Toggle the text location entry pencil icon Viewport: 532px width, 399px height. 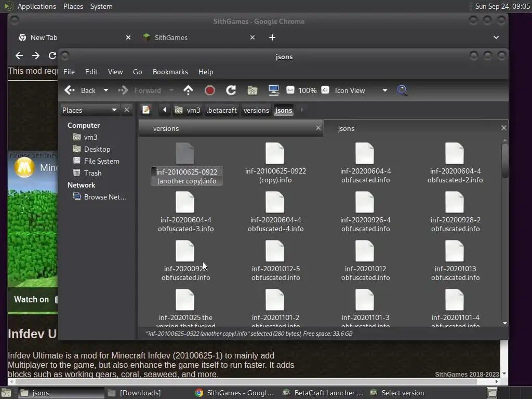[x=146, y=110]
